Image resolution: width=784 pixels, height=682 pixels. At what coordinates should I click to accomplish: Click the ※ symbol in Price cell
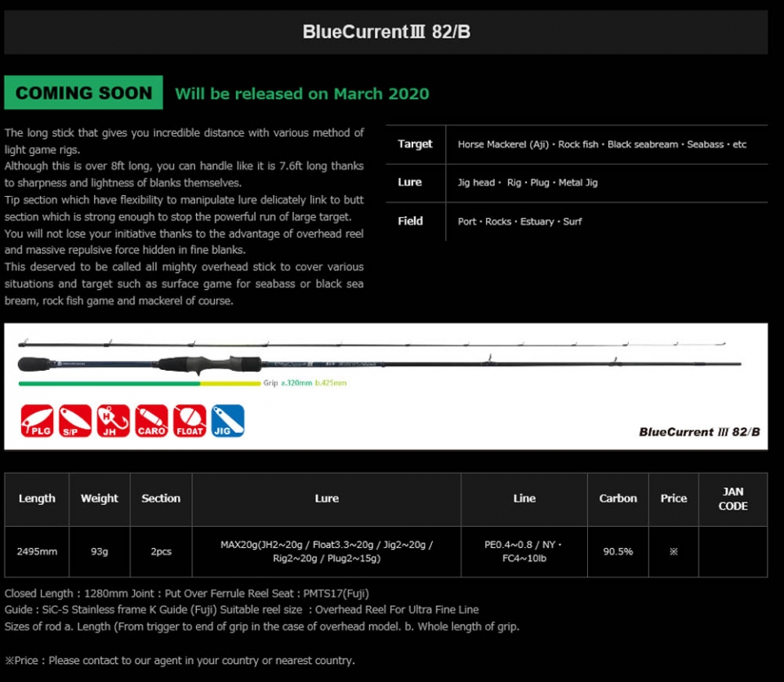click(x=674, y=551)
